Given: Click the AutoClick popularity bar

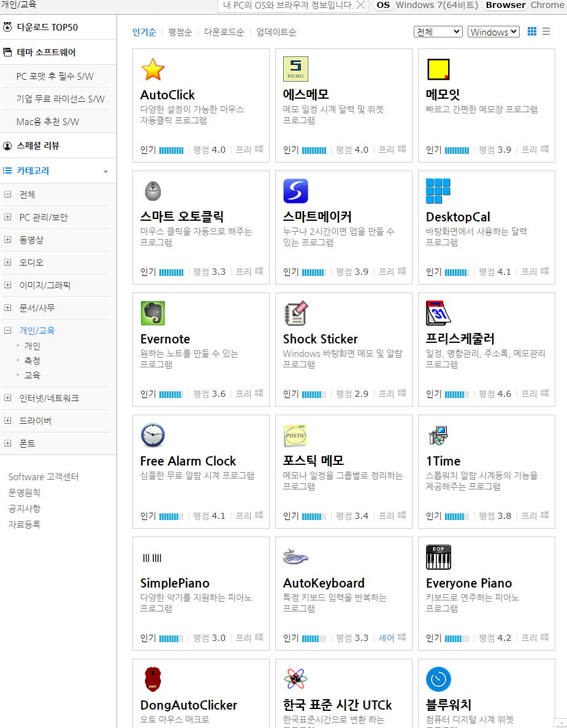Looking at the screenshot, I should click(171, 150).
